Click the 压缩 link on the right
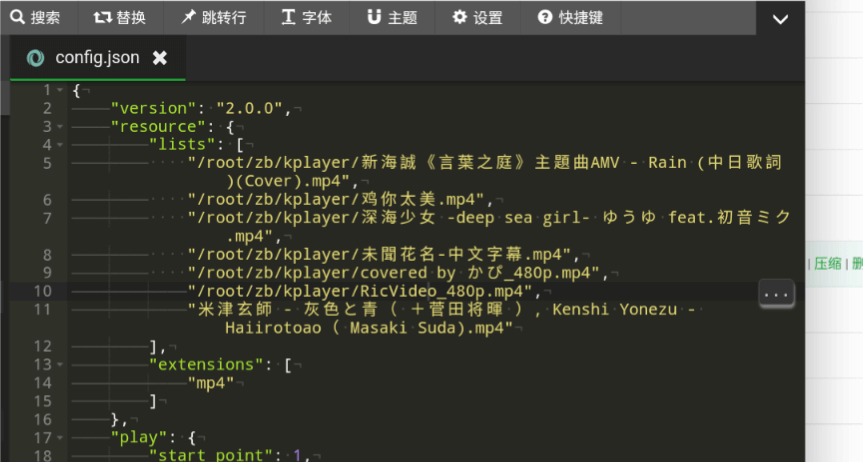This screenshot has width=863, height=462. click(x=827, y=263)
